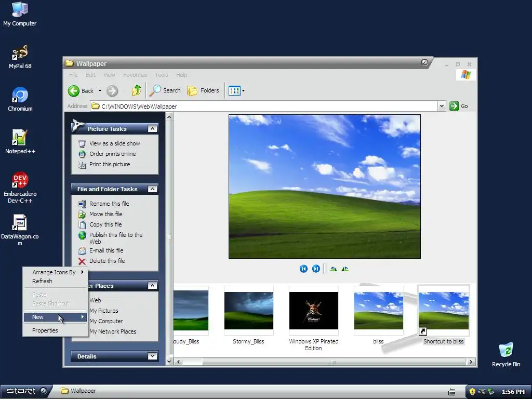
Task: Open the Tools menu
Action: pyautogui.click(x=162, y=75)
